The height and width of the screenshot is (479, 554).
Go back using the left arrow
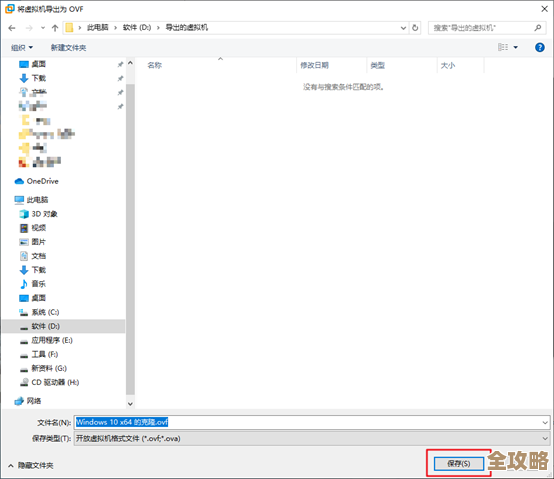(x=12, y=28)
